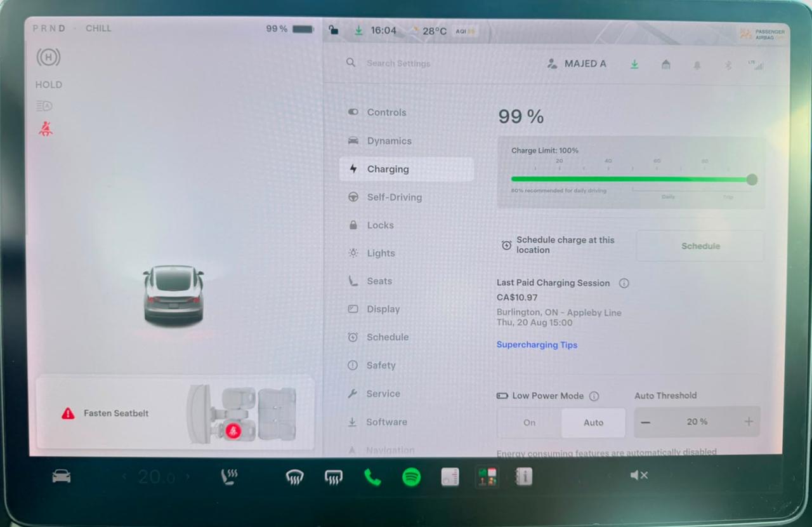Tap the unlocked padlock status icon

pos(334,30)
